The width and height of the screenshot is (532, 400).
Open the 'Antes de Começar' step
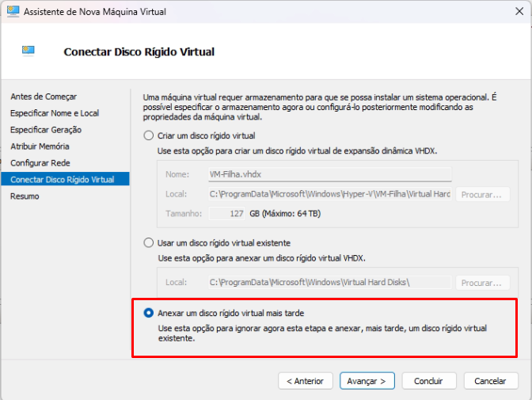(x=39, y=97)
